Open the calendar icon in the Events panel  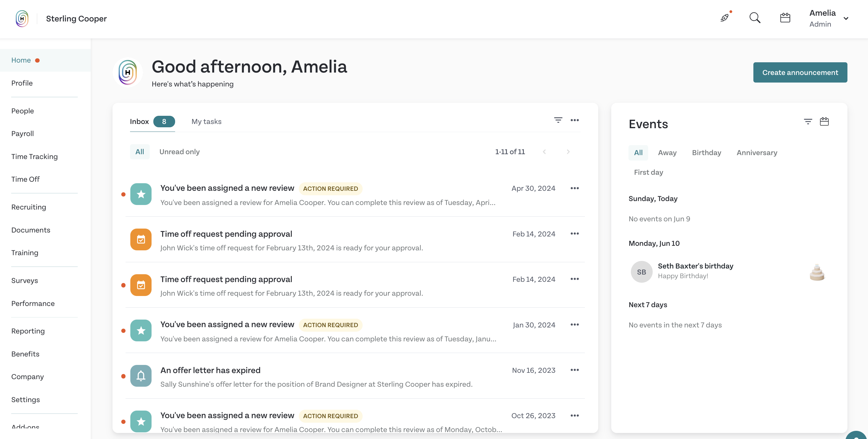[x=824, y=122]
